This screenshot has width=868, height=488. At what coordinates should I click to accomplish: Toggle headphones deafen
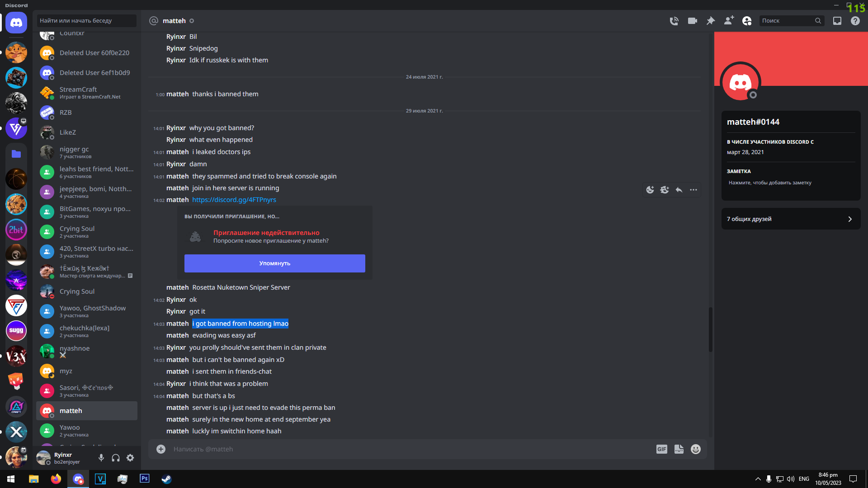point(116,458)
